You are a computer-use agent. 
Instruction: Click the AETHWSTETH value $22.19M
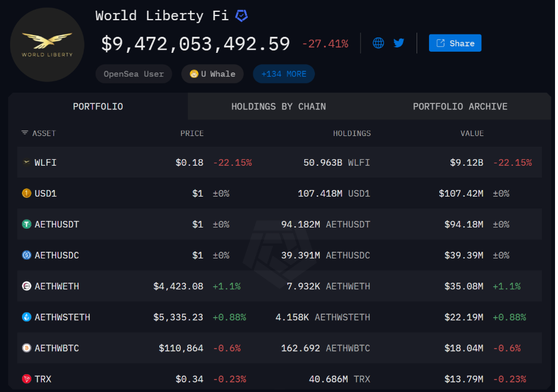coord(464,317)
